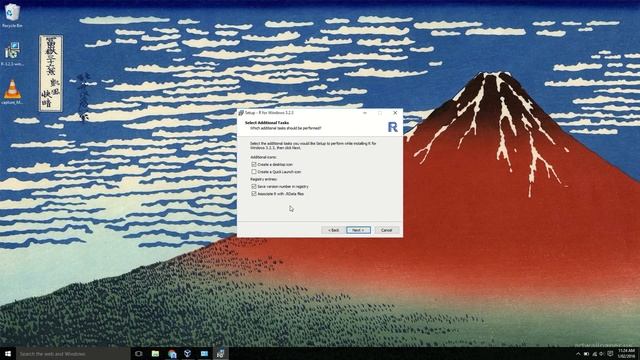Open File Explorer from the taskbar
Screen dimensions: 640x360
coord(155,353)
